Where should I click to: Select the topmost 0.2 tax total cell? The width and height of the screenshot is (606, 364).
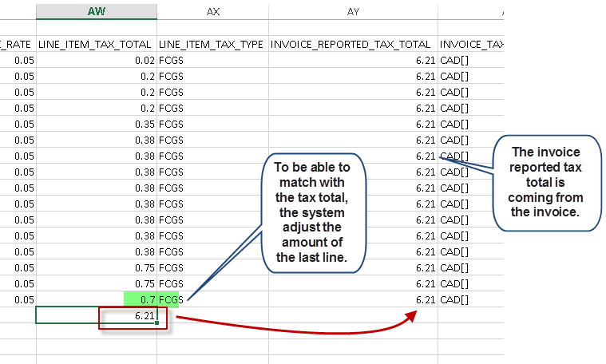97,76
